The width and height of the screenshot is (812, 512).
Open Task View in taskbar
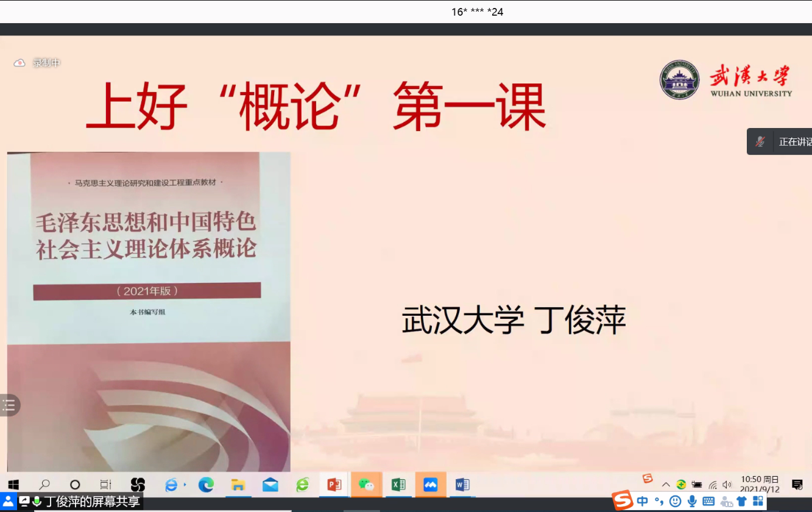pyautogui.click(x=105, y=485)
